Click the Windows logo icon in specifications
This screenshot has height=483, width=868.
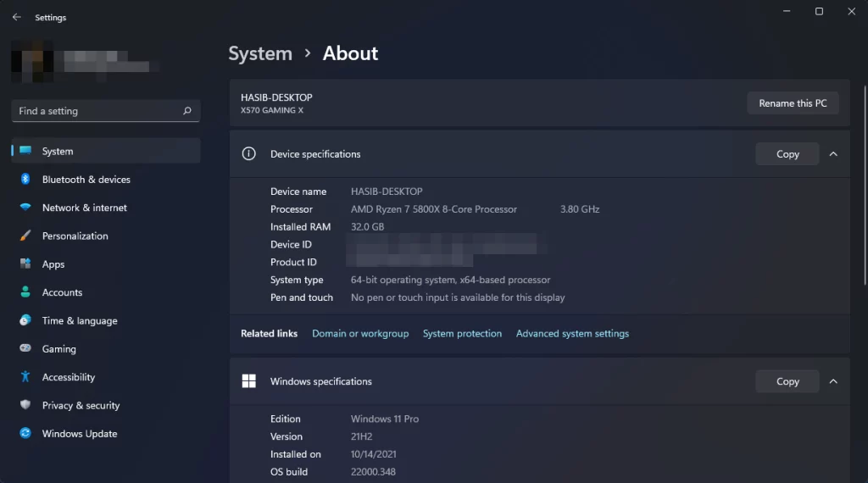pyautogui.click(x=249, y=381)
